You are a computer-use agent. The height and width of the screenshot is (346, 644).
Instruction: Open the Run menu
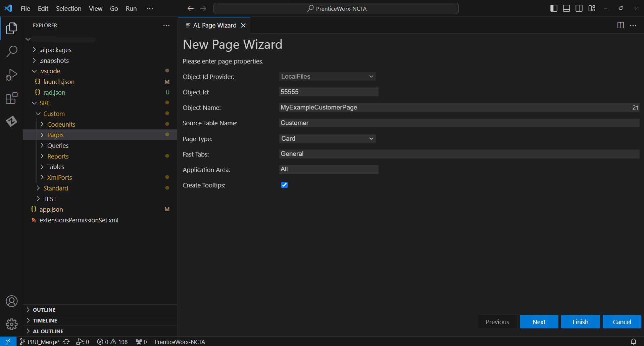coord(131,8)
